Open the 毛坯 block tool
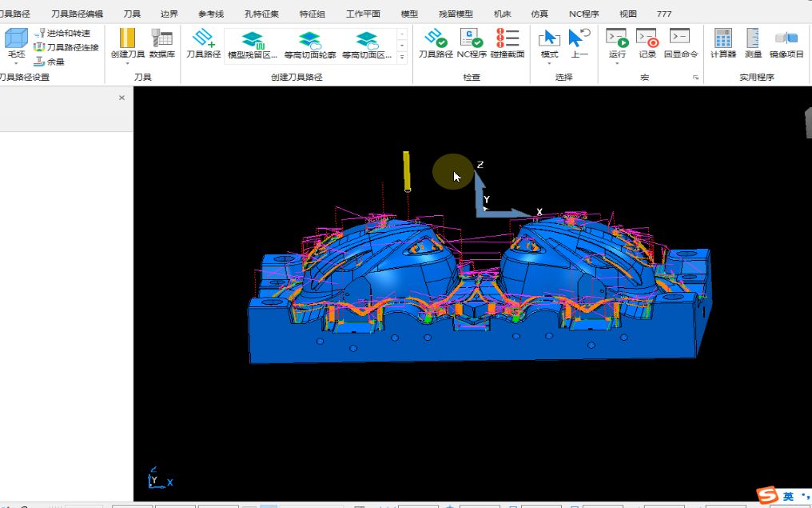812x508 pixels. click(x=16, y=42)
